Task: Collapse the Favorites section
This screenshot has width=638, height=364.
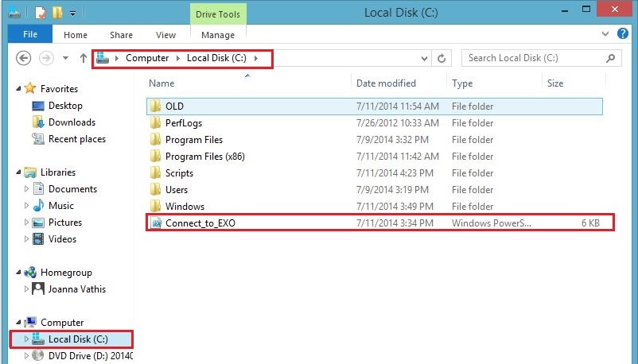Action: [18, 89]
